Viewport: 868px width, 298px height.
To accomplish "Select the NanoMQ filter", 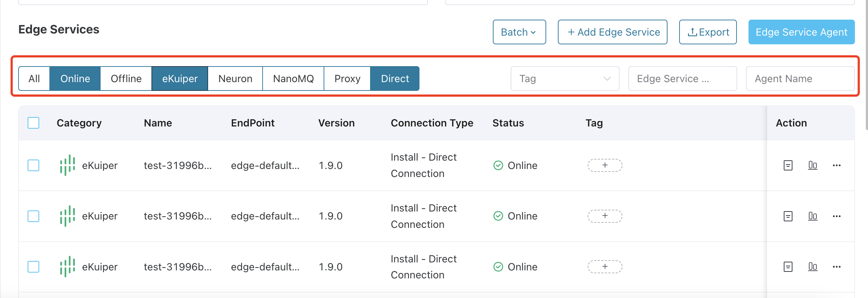I will [x=293, y=78].
